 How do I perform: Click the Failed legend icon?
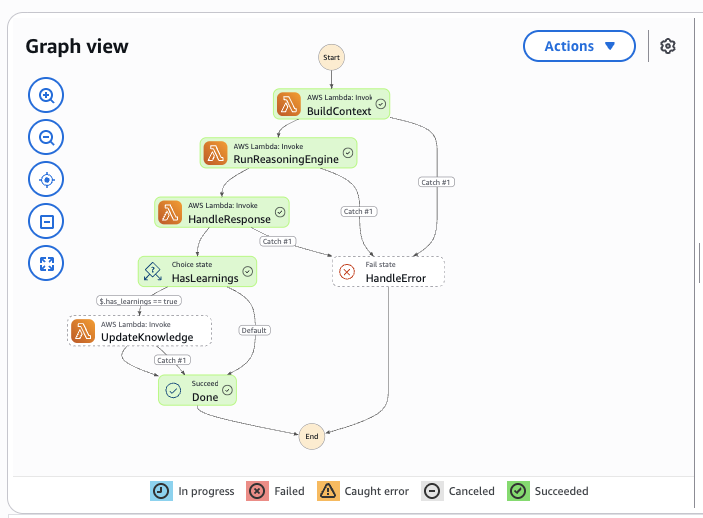point(257,491)
